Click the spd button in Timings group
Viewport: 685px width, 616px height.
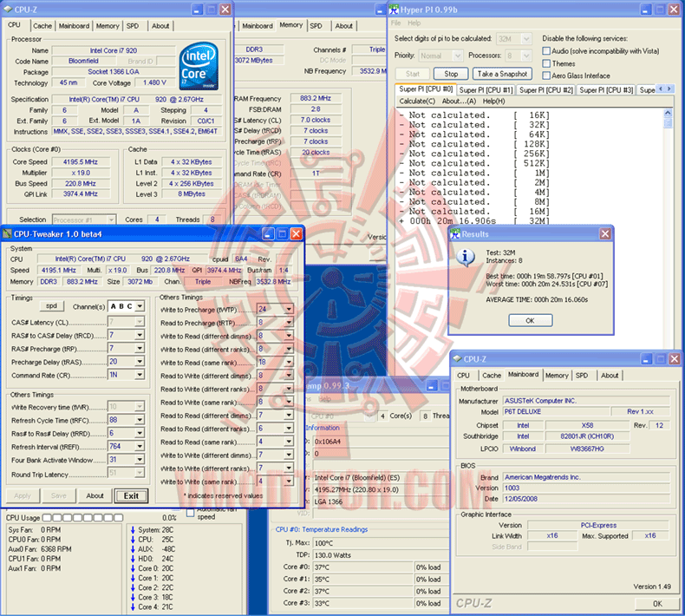51,305
